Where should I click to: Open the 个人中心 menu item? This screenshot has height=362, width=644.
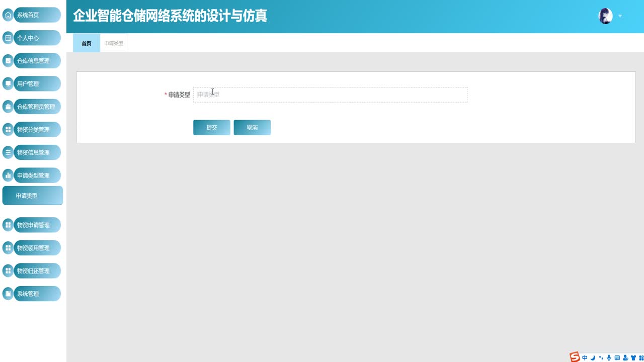(x=37, y=38)
